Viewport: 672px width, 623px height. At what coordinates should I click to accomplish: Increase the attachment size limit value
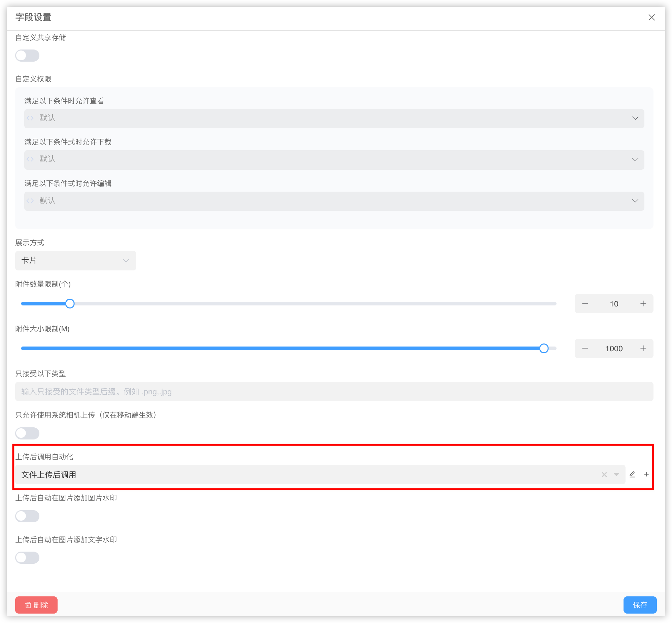point(643,348)
